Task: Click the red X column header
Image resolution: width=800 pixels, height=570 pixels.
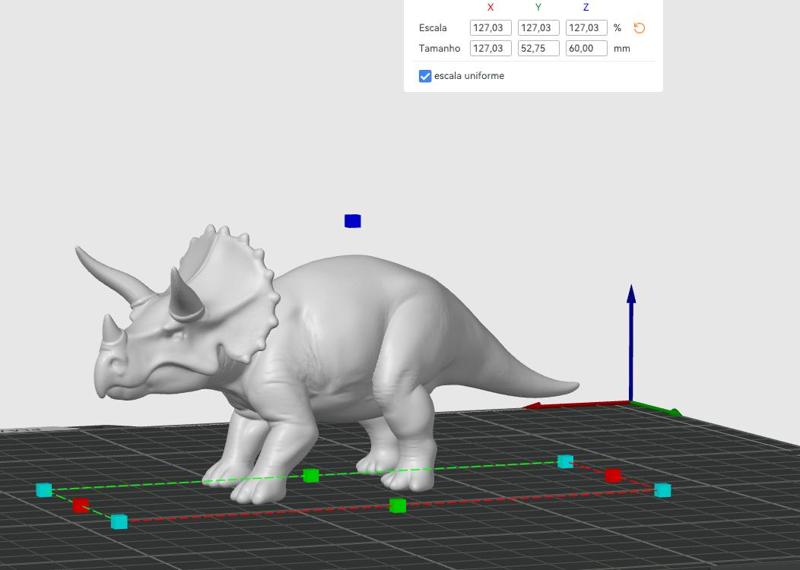Action: click(x=490, y=8)
